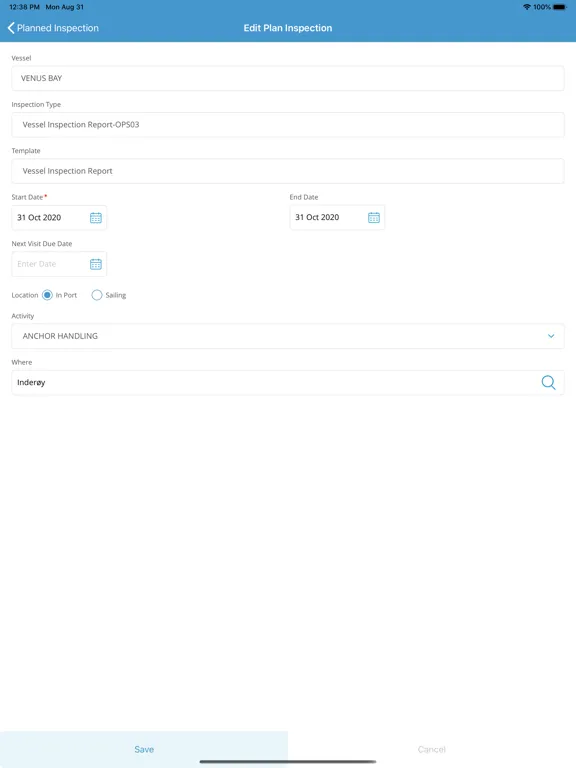Click the Template field
The width and height of the screenshot is (576, 768).
pyautogui.click(x=288, y=171)
